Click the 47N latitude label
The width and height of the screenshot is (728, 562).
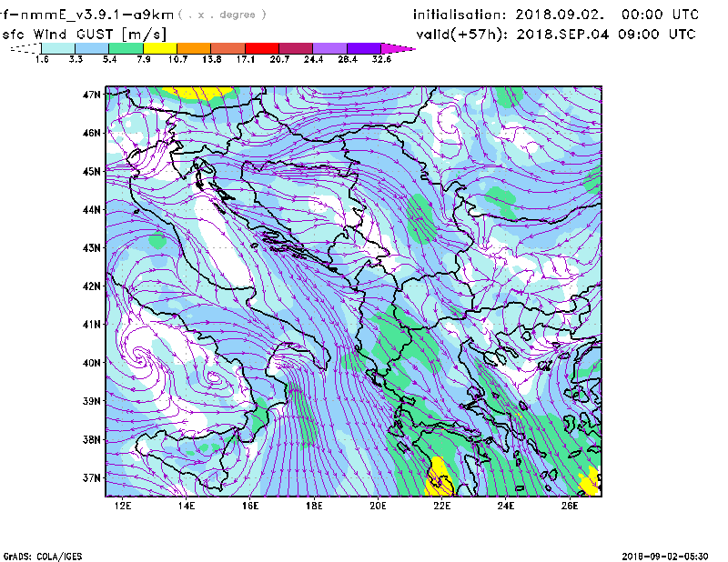pos(92,95)
